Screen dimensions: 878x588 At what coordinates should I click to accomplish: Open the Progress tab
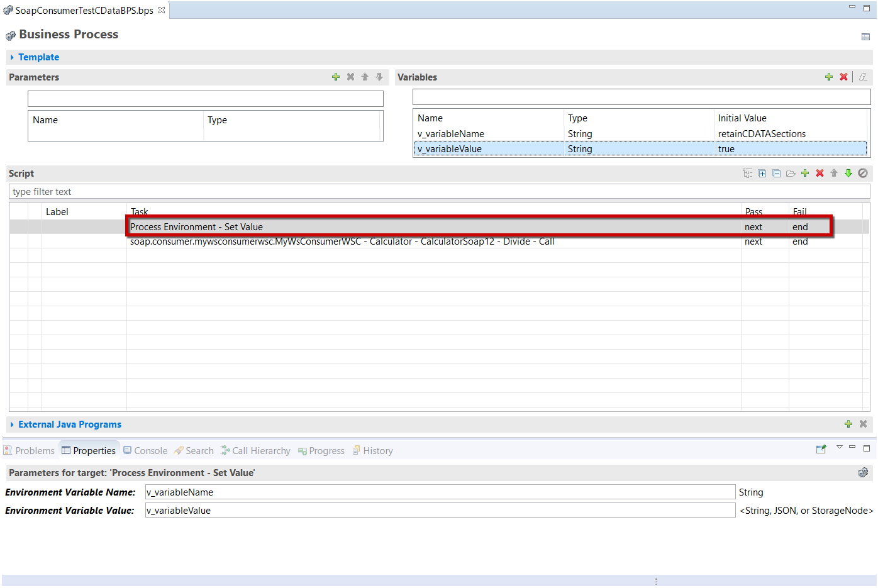click(x=321, y=450)
